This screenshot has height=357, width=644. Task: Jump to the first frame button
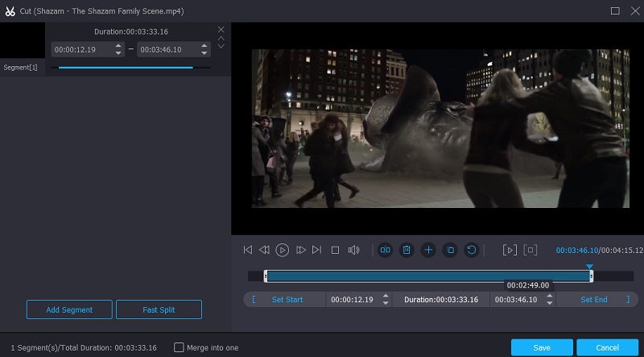248,250
